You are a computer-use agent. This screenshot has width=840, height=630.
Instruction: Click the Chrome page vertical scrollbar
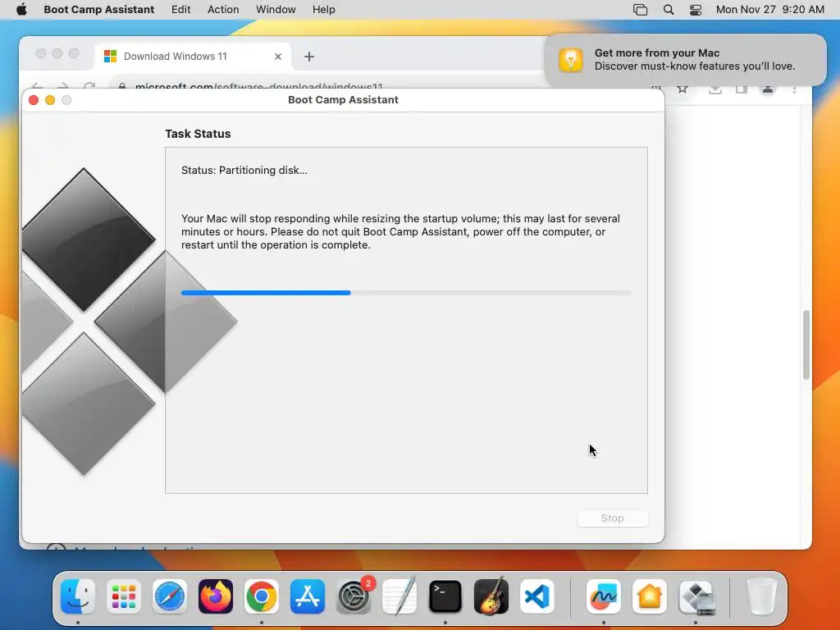(x=806, y=345)
